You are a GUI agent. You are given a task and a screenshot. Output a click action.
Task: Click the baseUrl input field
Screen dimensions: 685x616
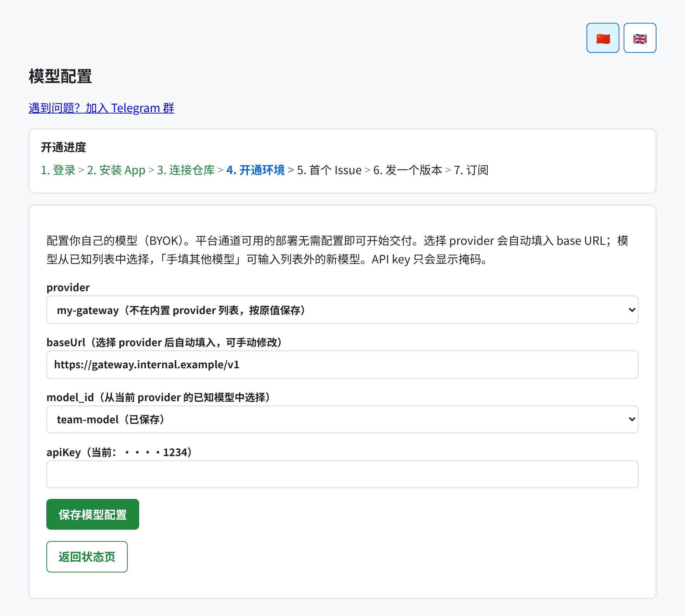(342, 365)
